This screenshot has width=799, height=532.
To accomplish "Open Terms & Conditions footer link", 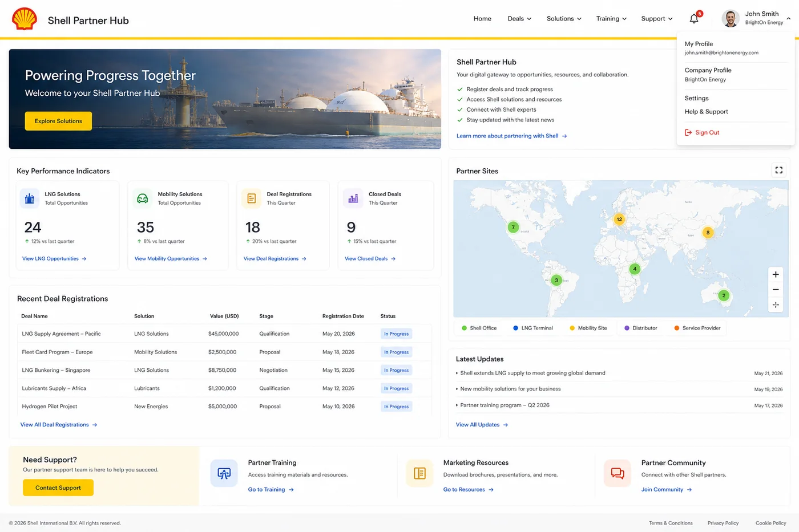I will (671, 523).
